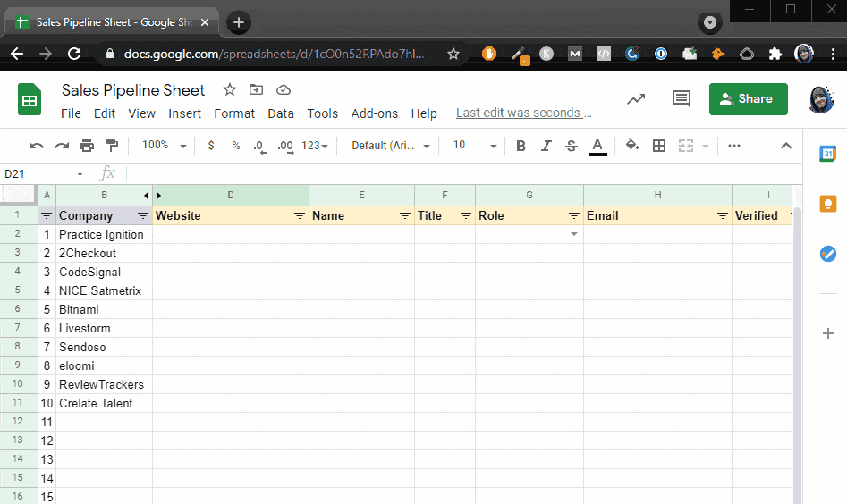Open the Website column filter
847x504 pixels.
tap(299, 216)
